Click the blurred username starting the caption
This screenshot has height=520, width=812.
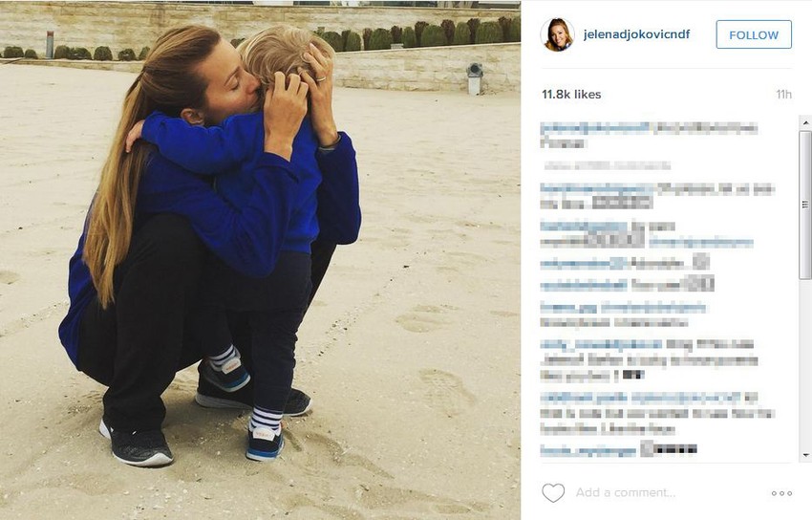pos(594,128)
